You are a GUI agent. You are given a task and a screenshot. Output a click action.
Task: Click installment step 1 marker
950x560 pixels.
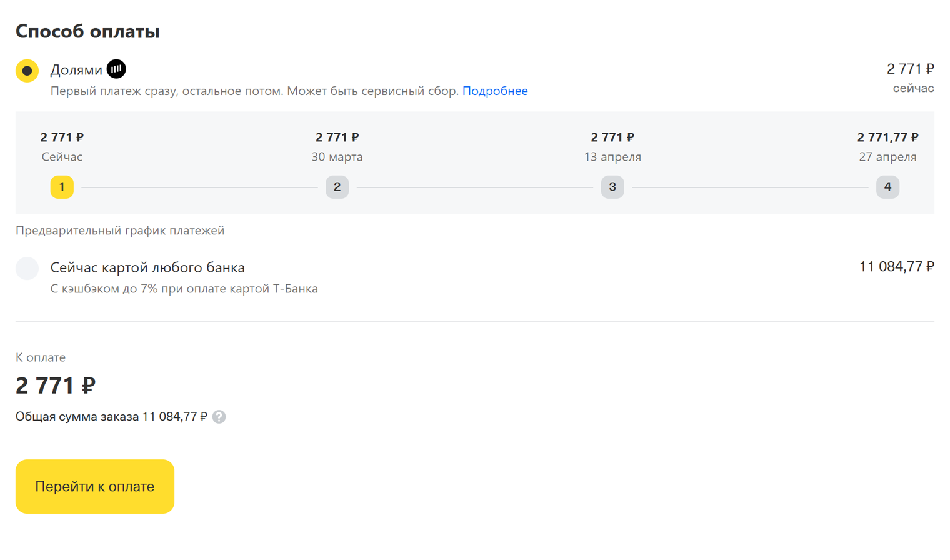[x=62, y=187]
